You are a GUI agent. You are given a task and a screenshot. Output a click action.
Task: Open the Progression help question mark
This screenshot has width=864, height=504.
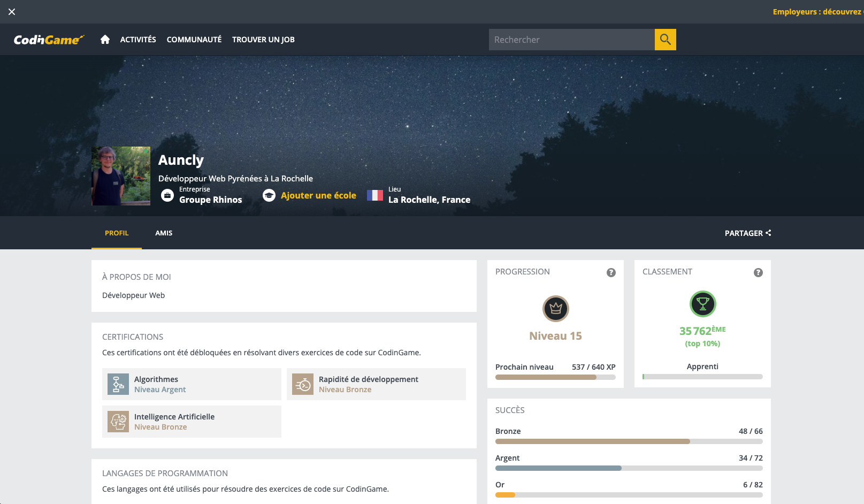coord(611,272)
